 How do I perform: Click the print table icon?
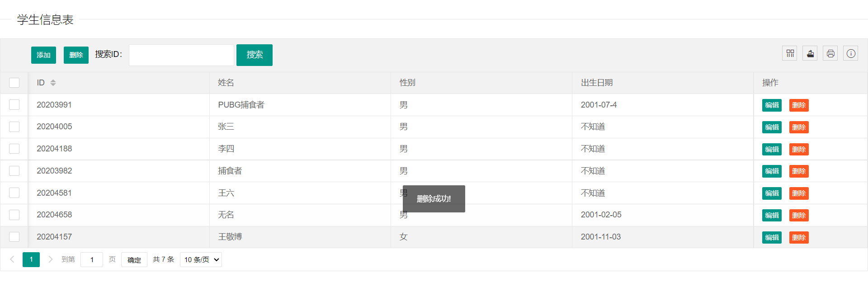point(830,53)
